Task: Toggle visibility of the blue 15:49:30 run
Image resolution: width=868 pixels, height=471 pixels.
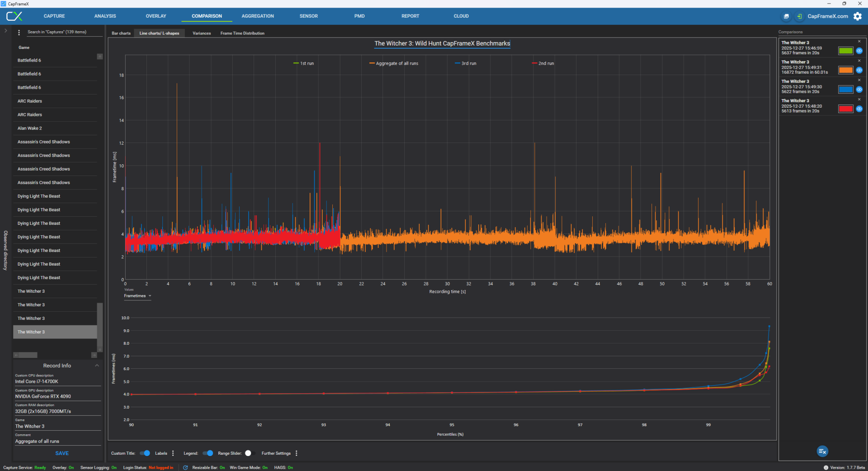Action: click(x=859, y=90)
